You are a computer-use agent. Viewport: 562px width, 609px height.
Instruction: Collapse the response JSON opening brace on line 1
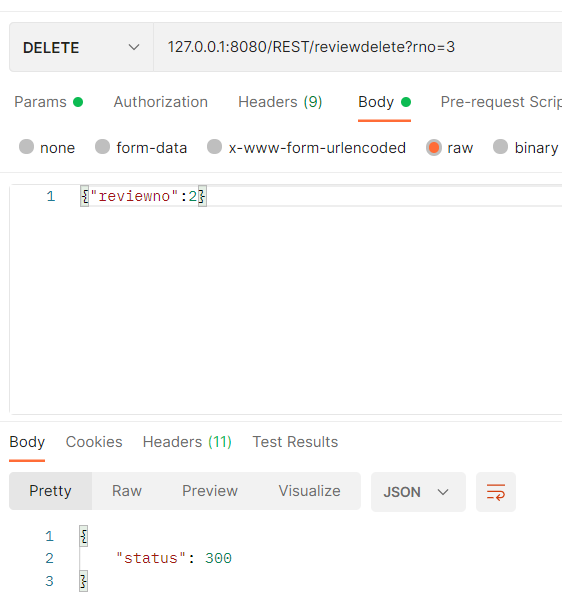(x=84, y=536)
